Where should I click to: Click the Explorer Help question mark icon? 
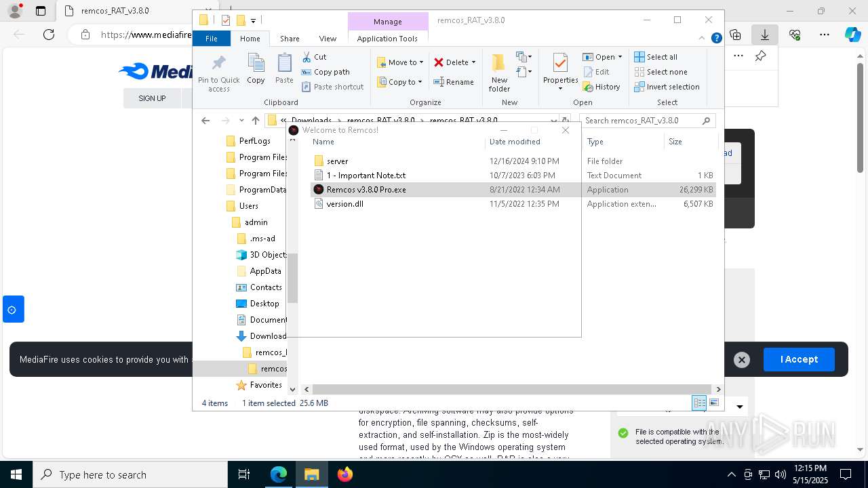[x=716, y=39]
